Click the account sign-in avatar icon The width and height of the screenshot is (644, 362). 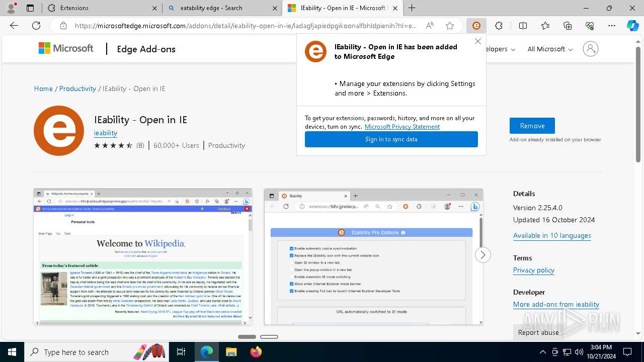coord(591,49)
